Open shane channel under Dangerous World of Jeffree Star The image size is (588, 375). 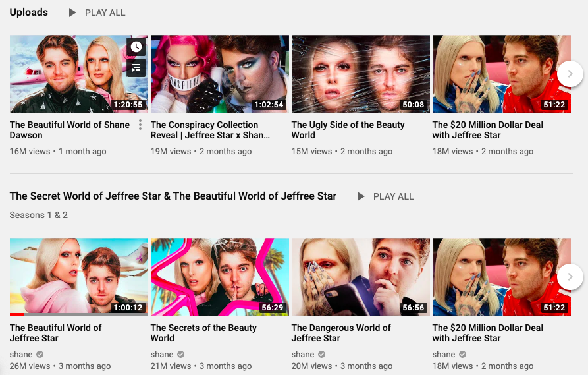point(303,355)
